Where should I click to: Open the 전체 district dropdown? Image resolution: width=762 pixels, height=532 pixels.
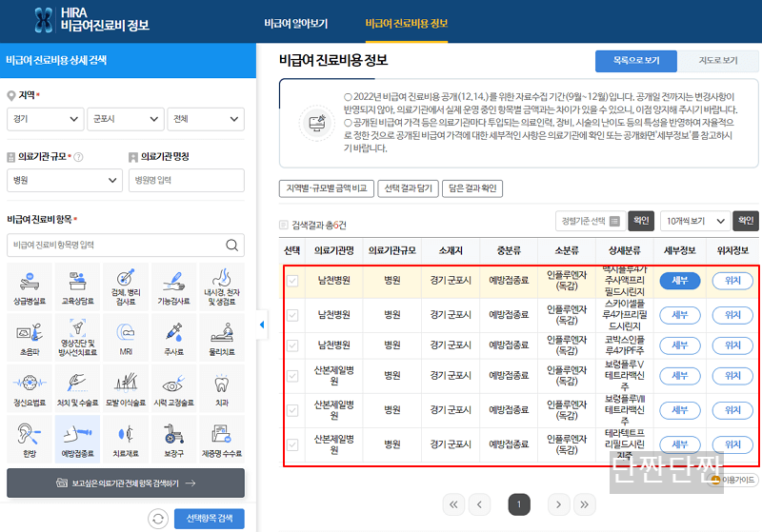tap(206, 119)
